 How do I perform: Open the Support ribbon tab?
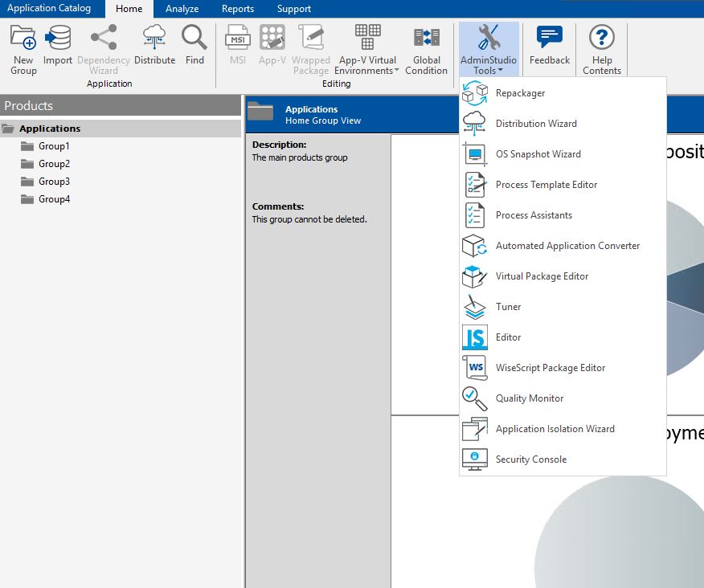[293, 9]
